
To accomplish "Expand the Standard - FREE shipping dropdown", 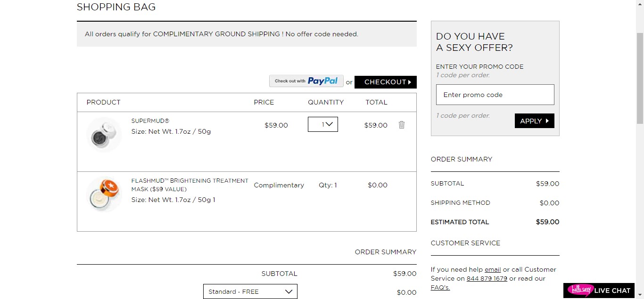I will click(250, 291).
